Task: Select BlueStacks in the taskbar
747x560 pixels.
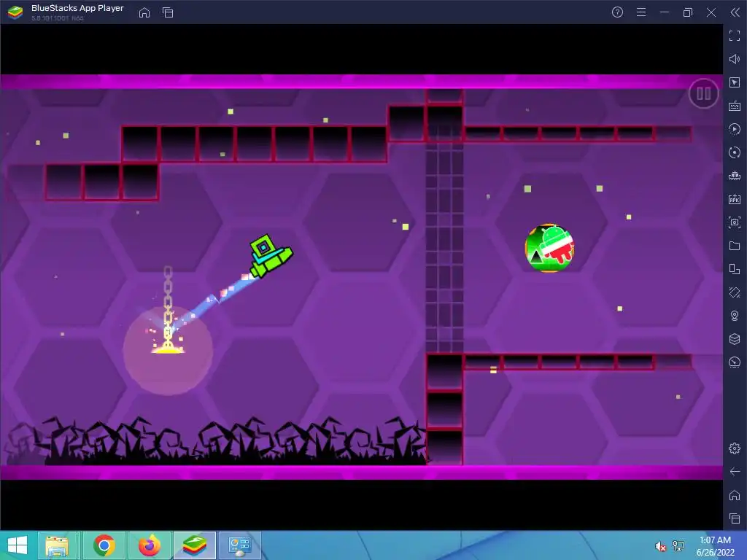Action: tap(194, 545)
